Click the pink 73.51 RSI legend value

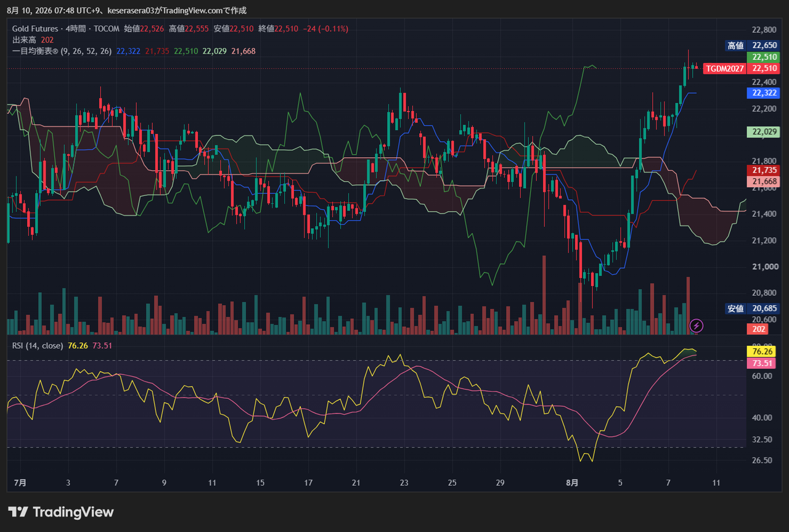click(102, 345)
